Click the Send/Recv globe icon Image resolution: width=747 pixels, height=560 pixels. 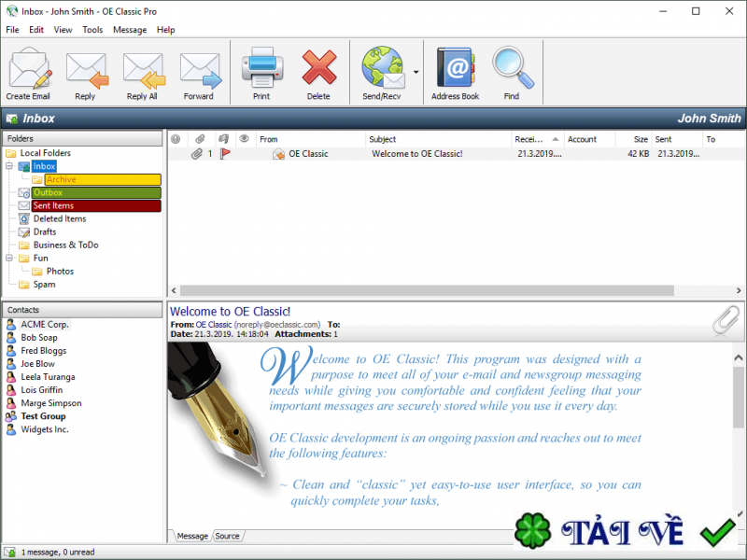pos(383,67)
